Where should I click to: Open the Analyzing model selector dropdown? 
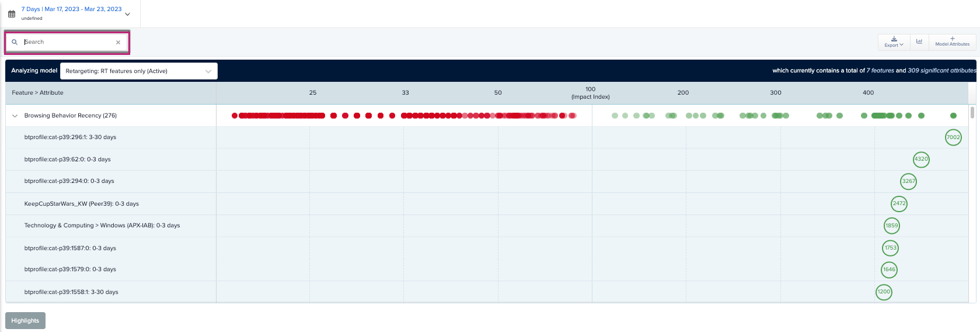pyautogui.click(x=138, y=71)
